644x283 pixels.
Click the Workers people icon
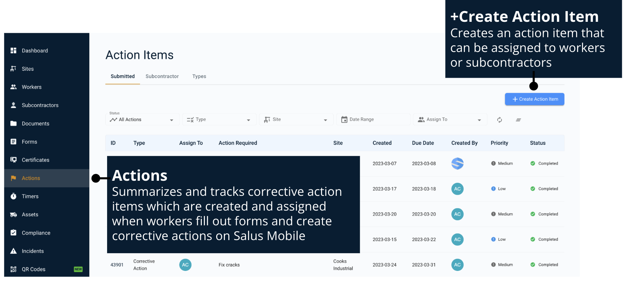13,87
